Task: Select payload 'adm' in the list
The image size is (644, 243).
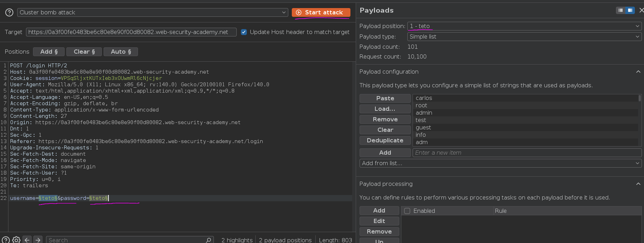Action: (525, 142)
